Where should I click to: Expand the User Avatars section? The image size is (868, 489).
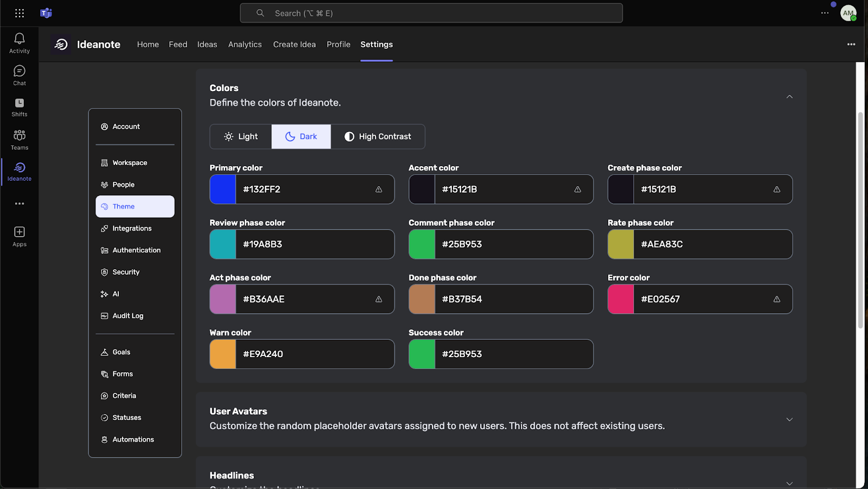pyautogui.click(x=789, y=420)
